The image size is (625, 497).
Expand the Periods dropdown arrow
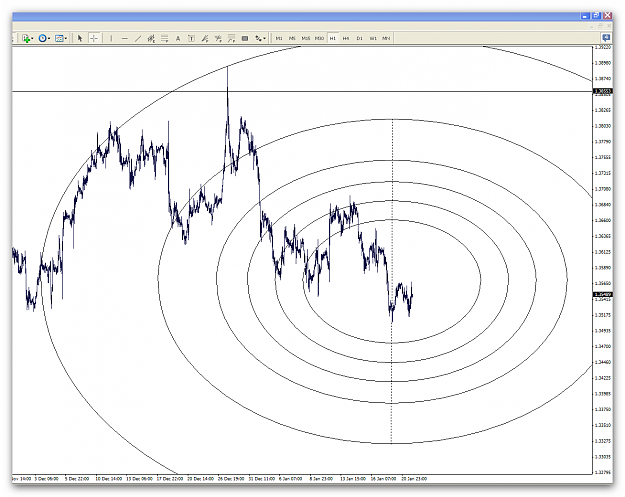click(49, 39)
